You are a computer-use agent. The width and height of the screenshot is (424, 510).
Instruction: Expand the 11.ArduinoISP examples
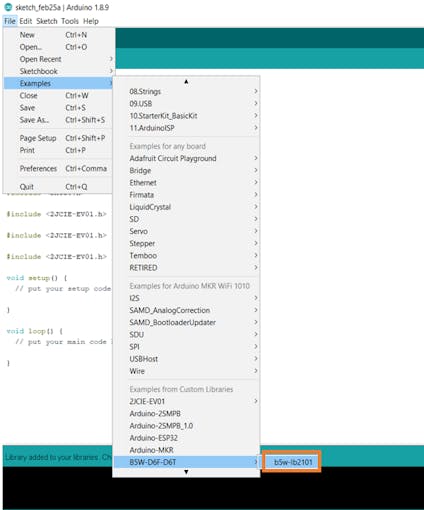click(x=186, y=128)
